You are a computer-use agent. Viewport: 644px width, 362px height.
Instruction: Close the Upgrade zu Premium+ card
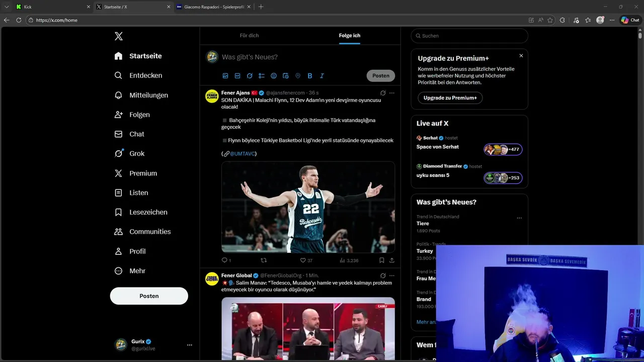[x=521, y=56]
